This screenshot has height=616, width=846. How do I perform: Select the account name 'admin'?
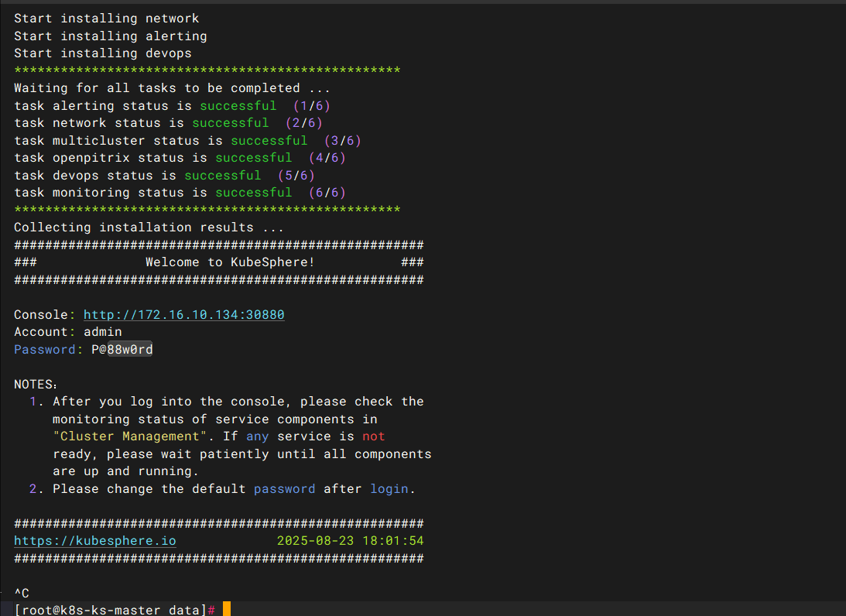[102, 332]
